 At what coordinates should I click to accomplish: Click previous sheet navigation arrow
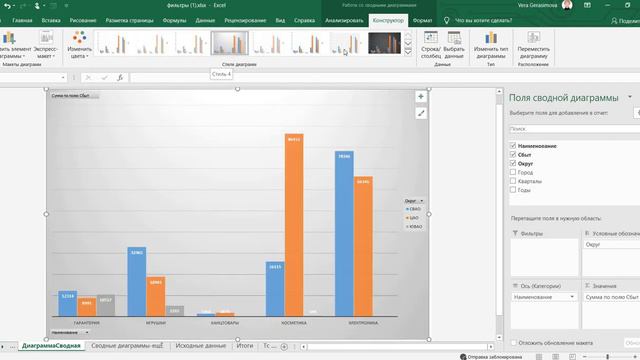(x=2, y=347)
